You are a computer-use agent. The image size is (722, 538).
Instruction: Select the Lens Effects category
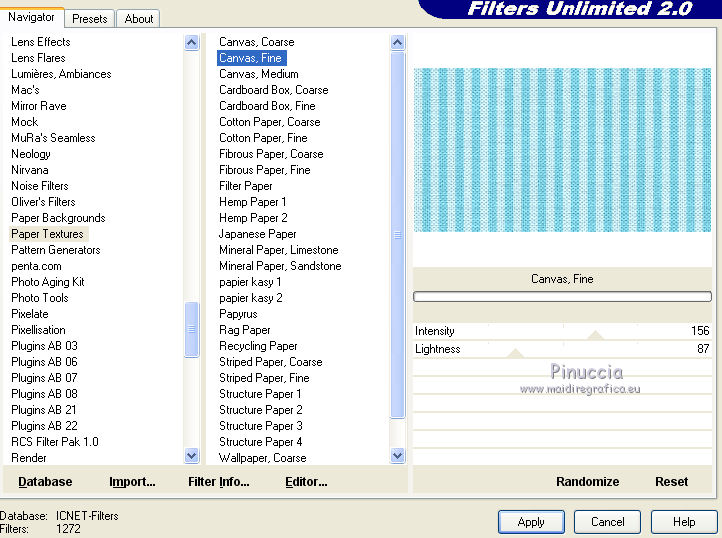(x=41, y=42)
